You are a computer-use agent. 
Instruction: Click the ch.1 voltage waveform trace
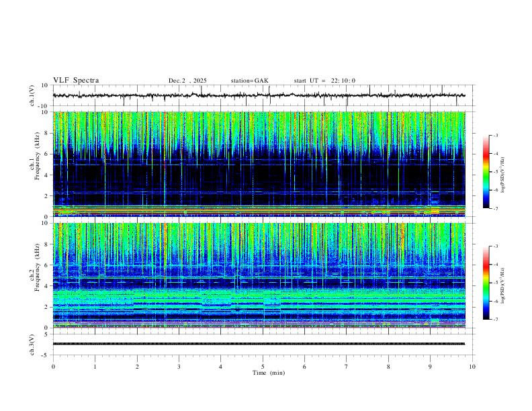(259, 95)
